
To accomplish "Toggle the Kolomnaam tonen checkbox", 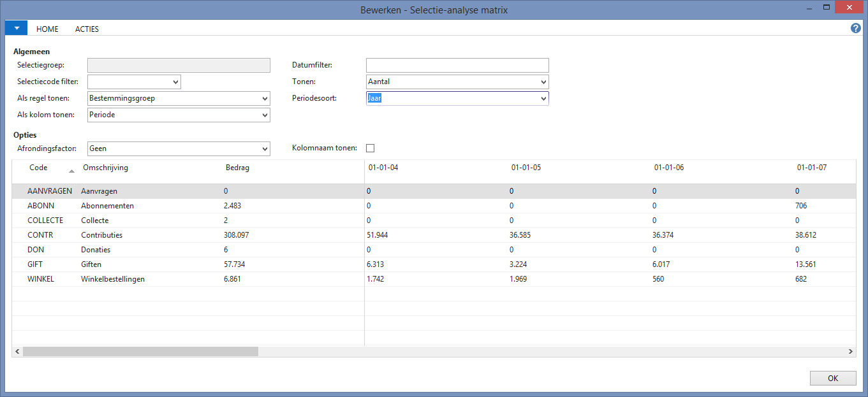I will coord(370,148).
